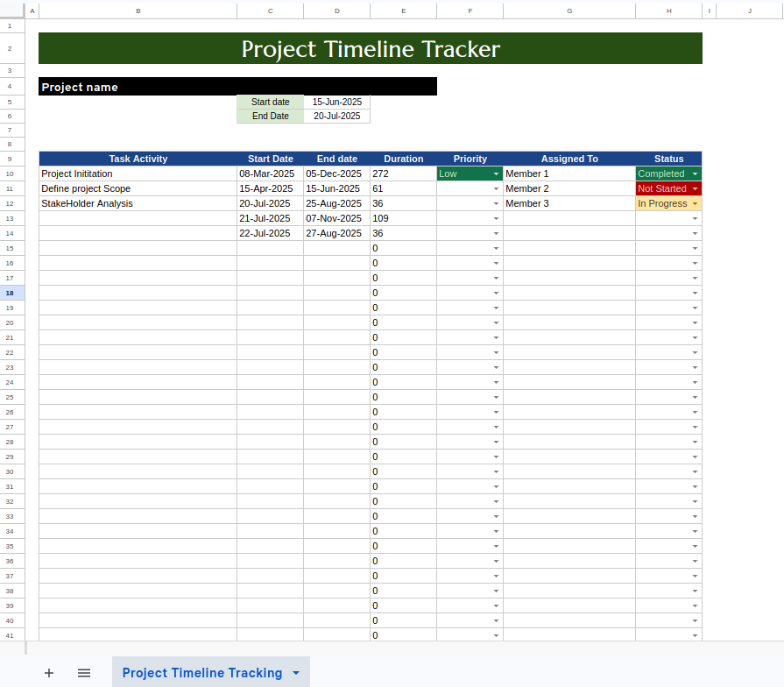Select the Project Timeline Tracker title cell
Image resolution: width=784 pixels, height=687 pixels.
point(371,48)
